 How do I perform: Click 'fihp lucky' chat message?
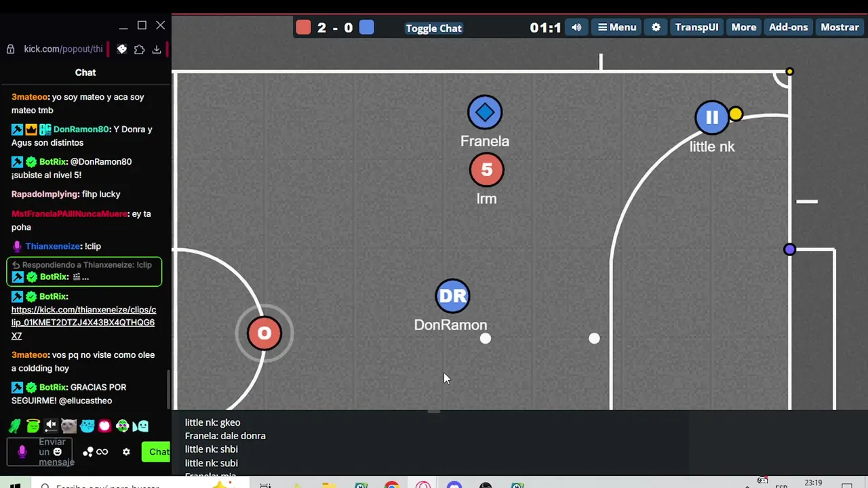coord(101,195)
